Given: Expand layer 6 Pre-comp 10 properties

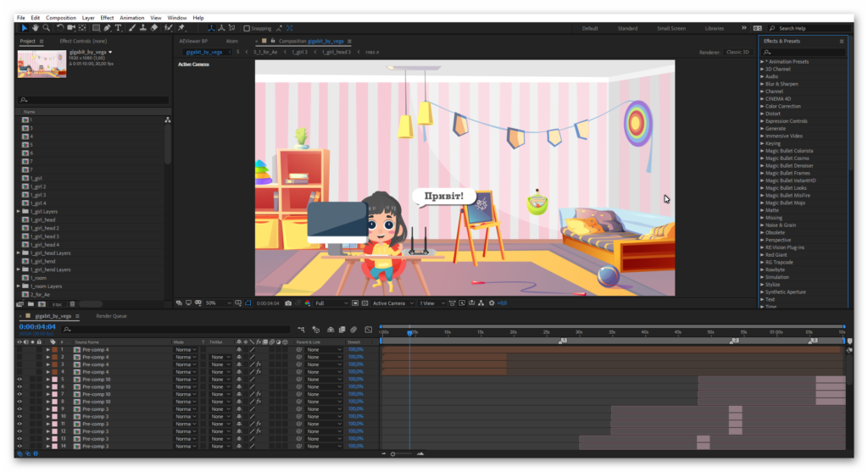Looking at the screenshot, I should [48, 386].
